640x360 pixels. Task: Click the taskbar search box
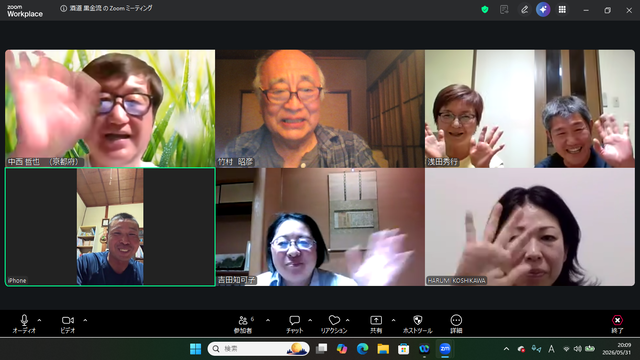(x=258, y=349)
